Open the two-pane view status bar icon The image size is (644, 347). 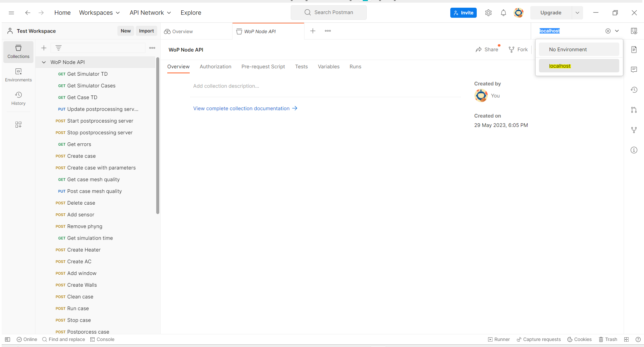tap(626, 339)
